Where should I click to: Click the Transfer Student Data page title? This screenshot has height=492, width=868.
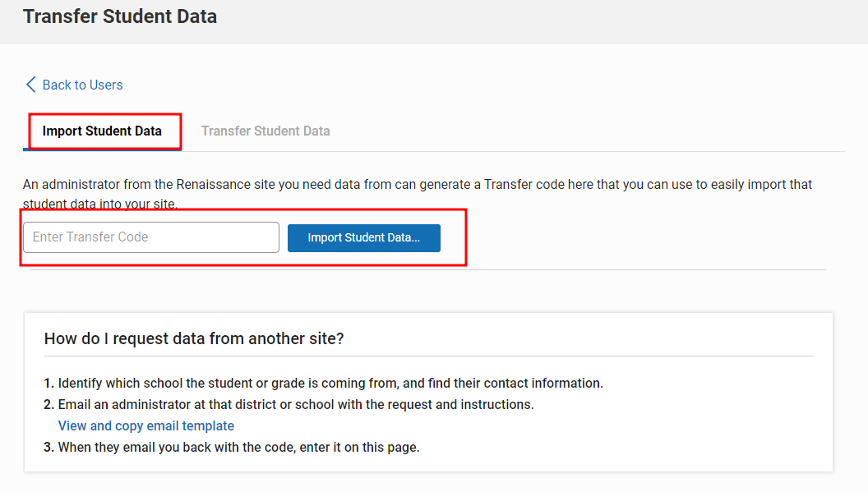pyautogui.click(x=120, y=16)
